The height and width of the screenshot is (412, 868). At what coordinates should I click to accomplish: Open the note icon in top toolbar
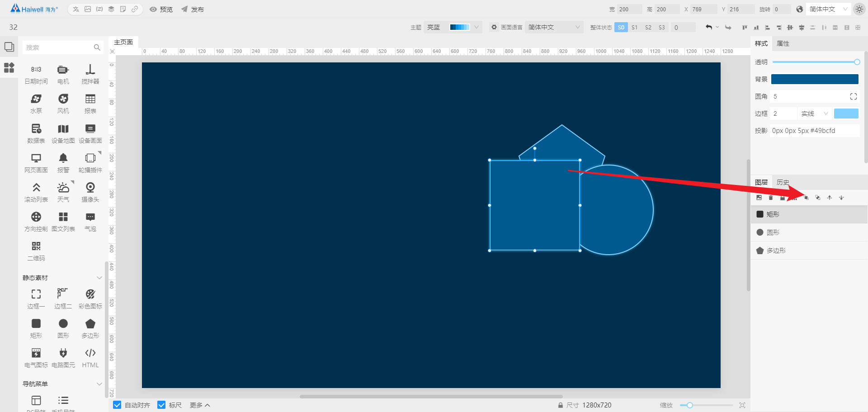point(123,9)
